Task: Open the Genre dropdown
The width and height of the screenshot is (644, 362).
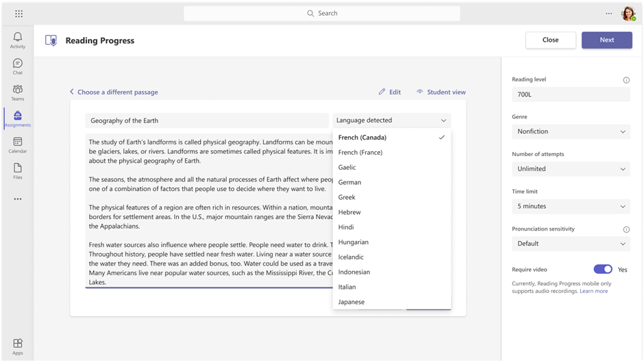Action: (x=571, y=131)
